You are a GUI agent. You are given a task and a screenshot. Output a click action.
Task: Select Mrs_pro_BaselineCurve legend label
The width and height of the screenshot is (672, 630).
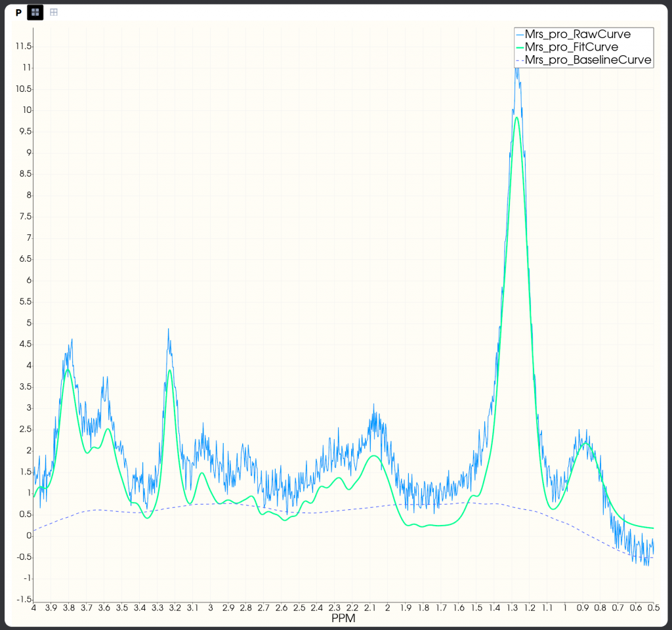point(588,60)
